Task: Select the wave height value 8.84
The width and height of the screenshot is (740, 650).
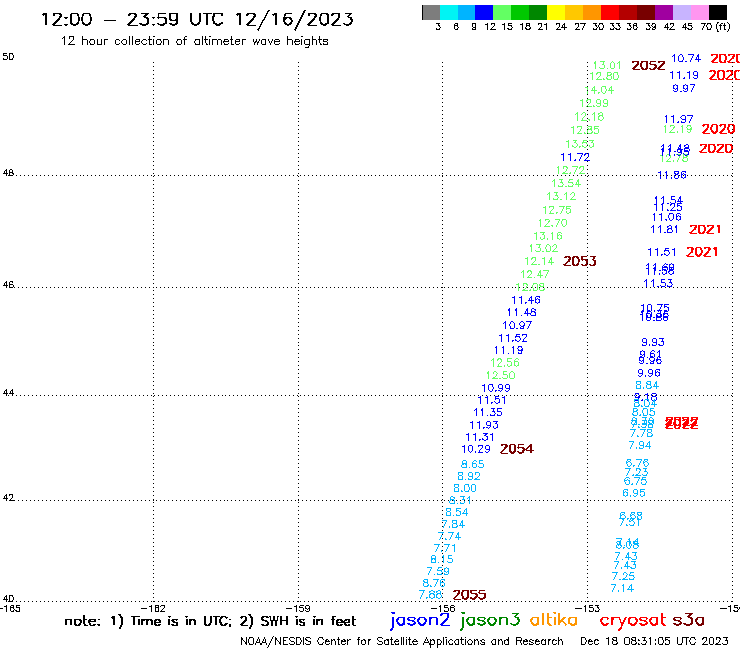Action: (647, 385)
